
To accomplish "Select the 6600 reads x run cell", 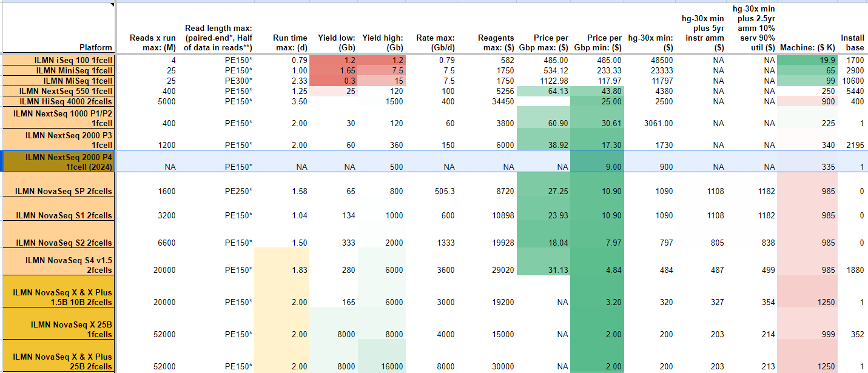I will pos(147,234).
